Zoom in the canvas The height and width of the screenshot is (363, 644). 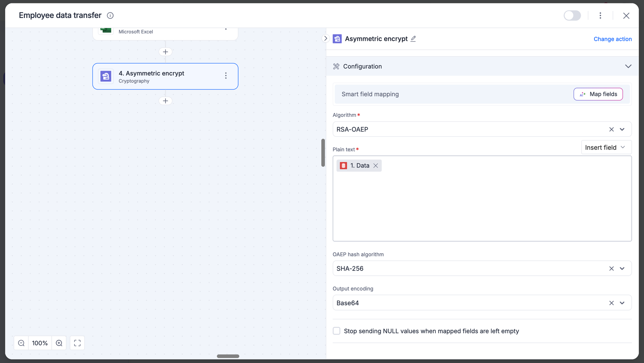[59, 343]
